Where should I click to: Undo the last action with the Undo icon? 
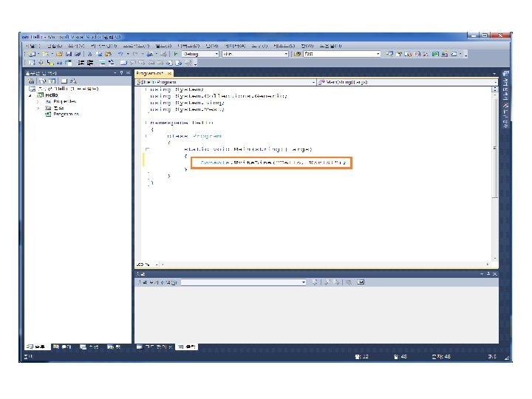[120, 54]
